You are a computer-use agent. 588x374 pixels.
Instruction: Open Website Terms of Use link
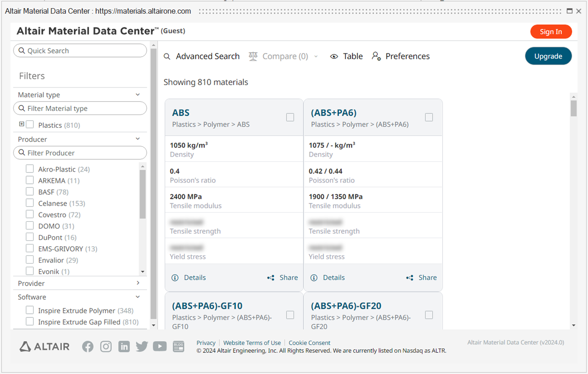point(252,343)
